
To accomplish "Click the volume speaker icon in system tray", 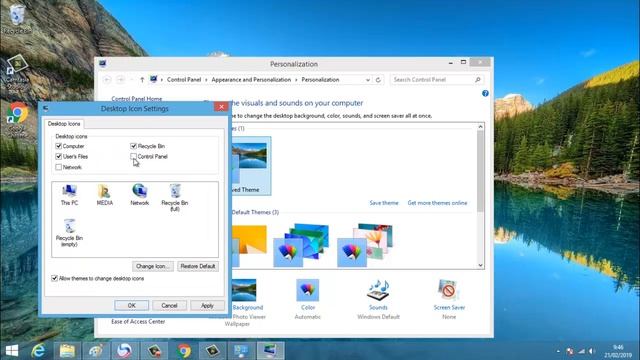I will pos(591,351).
